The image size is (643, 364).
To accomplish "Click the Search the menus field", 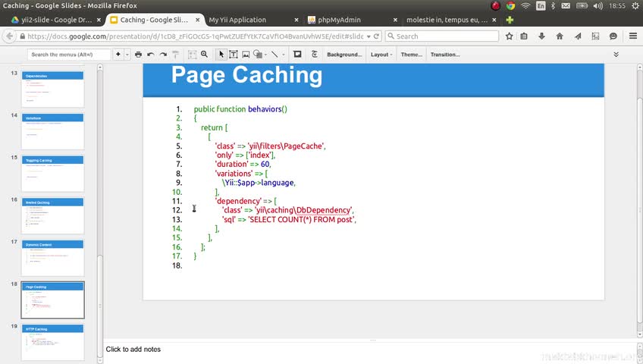I will pos(69,55).
